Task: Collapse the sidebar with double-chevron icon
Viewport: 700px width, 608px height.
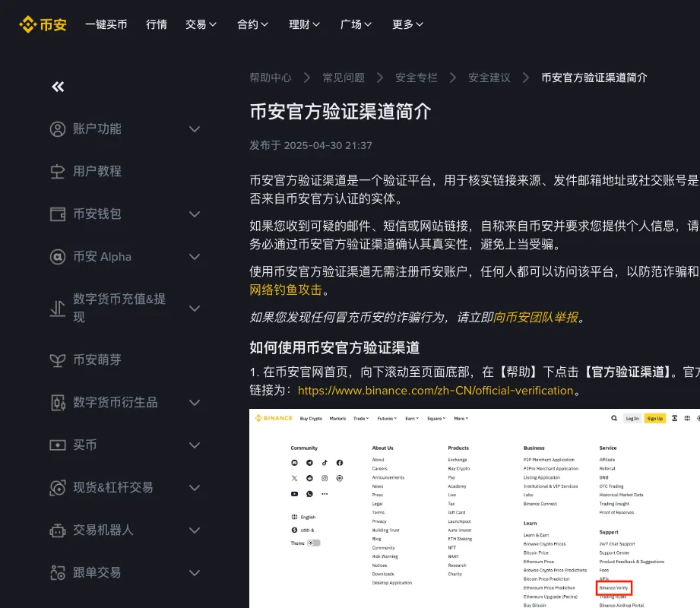Action: tap(58, 87)
